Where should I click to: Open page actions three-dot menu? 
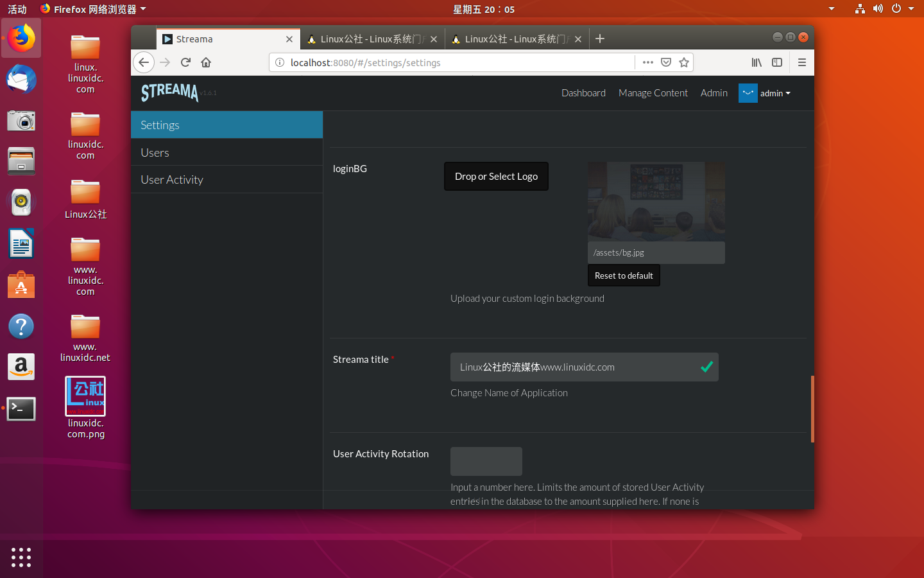pos(648,62)
